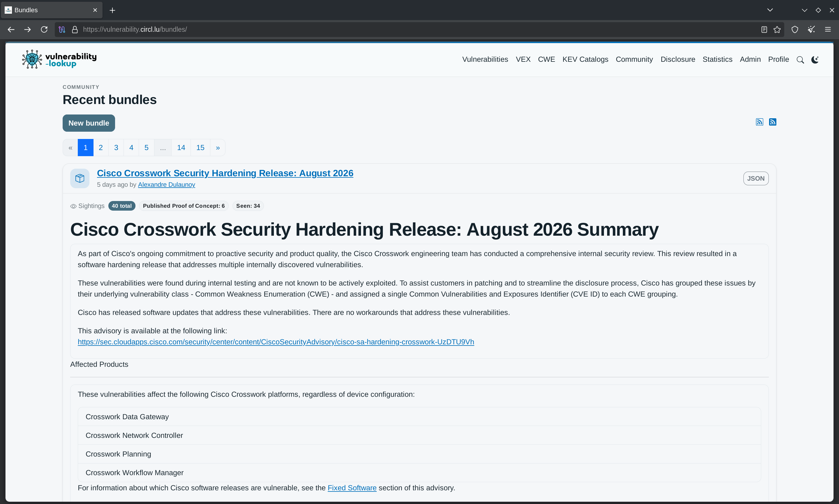839x504 pixels.
Task: Go to pagination page 4
Action: (x=131, y=148)
